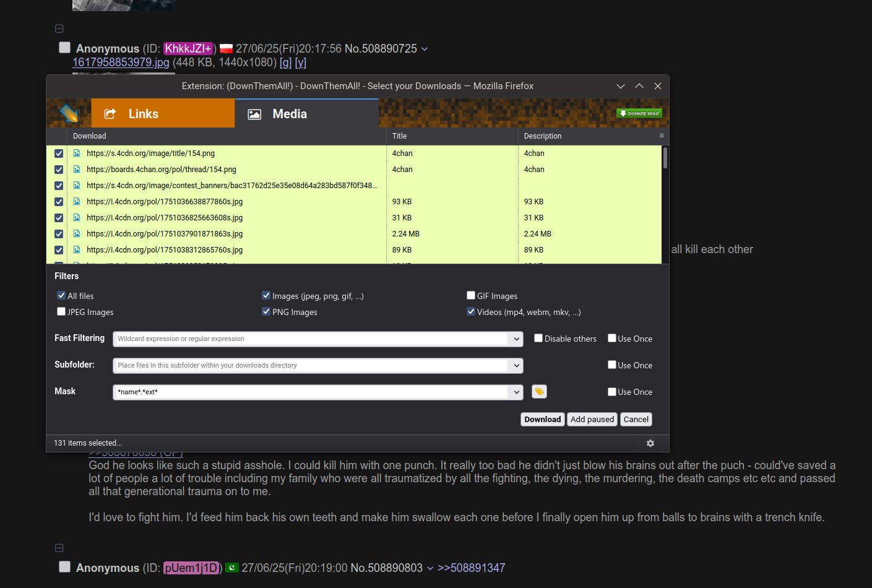Click the flag next to ID KhkkJZI+

pyautogui.click(x=226, y=48)
